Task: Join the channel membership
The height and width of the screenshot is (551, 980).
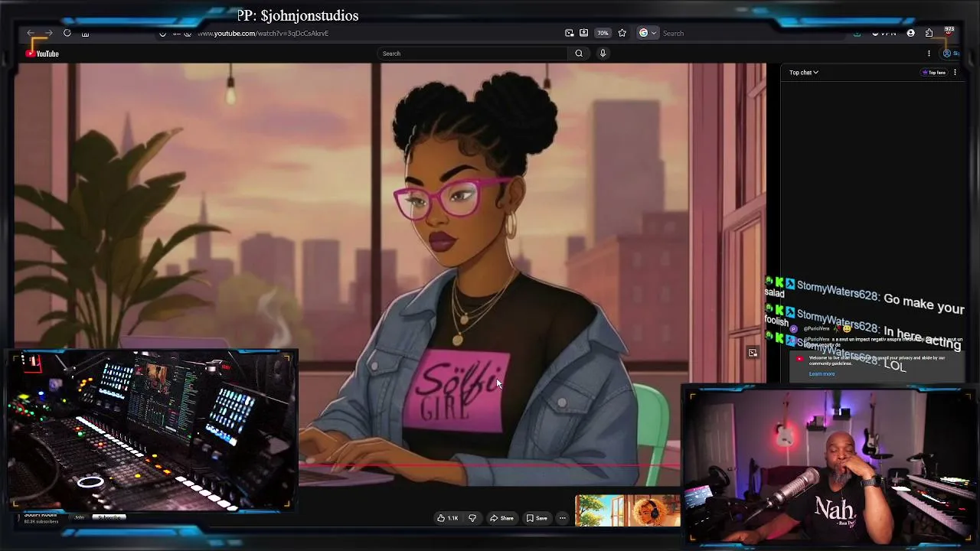Action: point(80,518)
